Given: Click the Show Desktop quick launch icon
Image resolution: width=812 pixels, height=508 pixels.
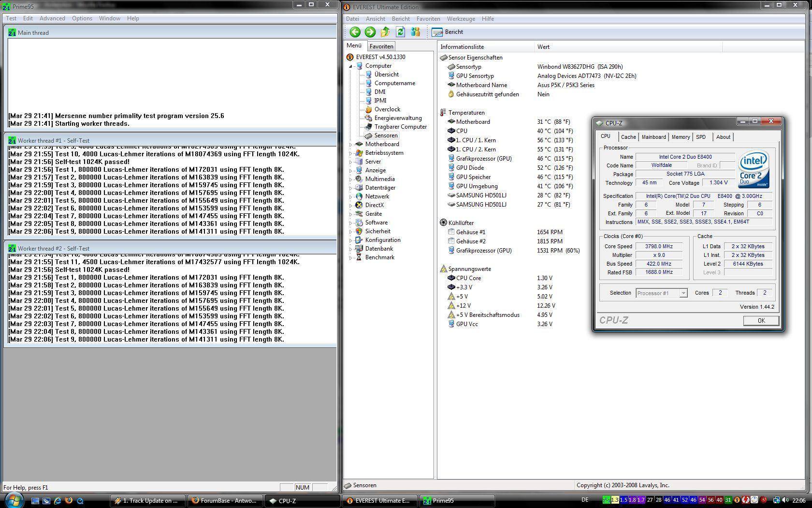Looking at the screenshot, I should [x=35, y=501].
